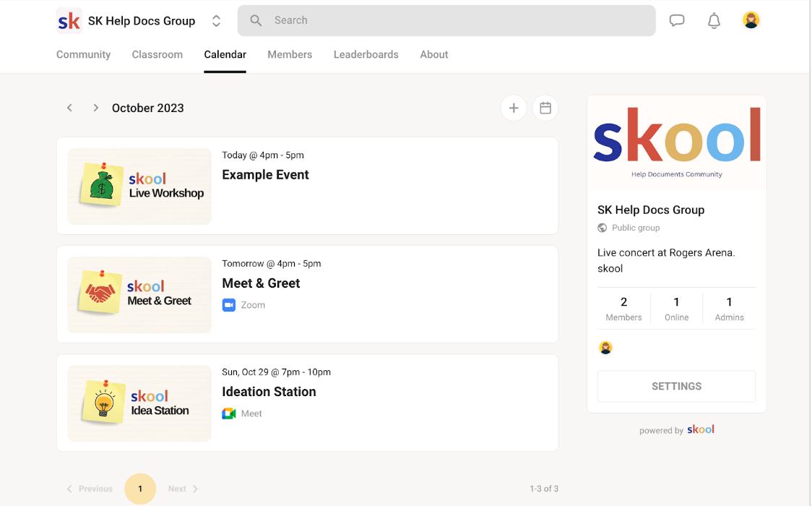The height and width of the screenshot is (506, 812).
Task: Go to next month arrow
Action: [x=95, y=108]
